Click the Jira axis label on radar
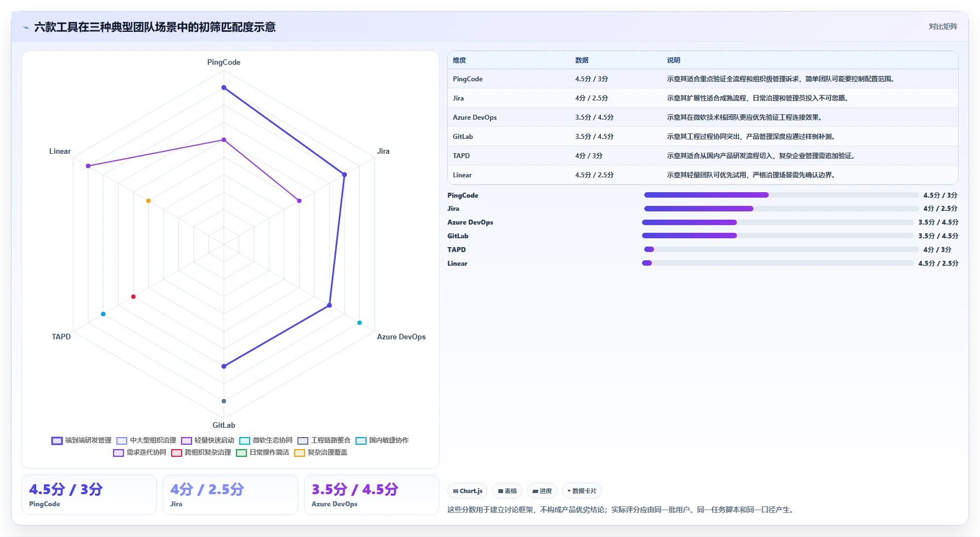This screenshot has height=537, width=980. pyautogui.click(x=383, y=151)
